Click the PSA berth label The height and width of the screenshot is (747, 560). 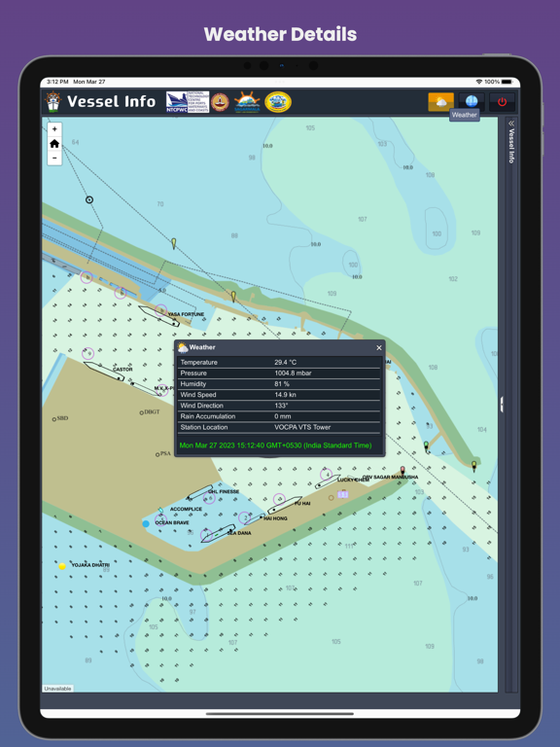(165, 453)
